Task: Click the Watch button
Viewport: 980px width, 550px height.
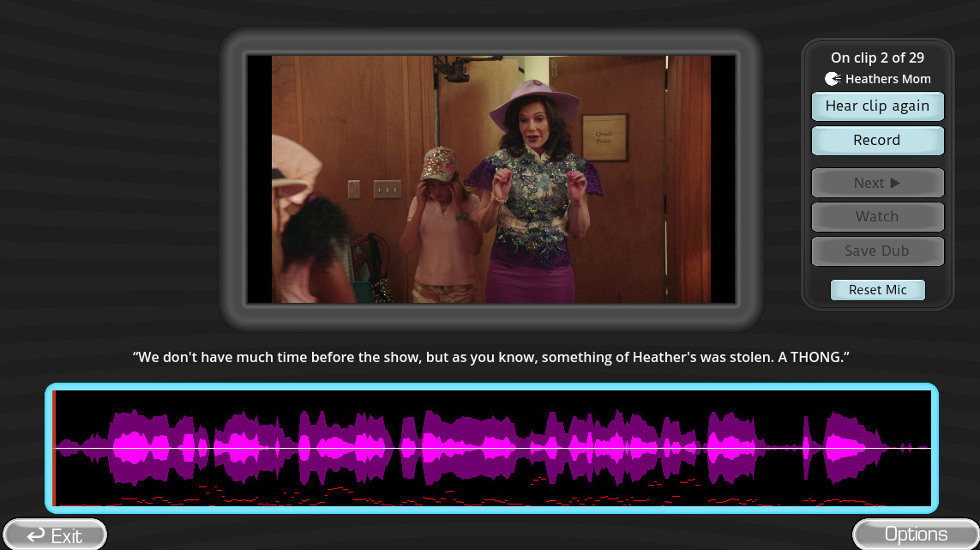Action: pos(877,216)
